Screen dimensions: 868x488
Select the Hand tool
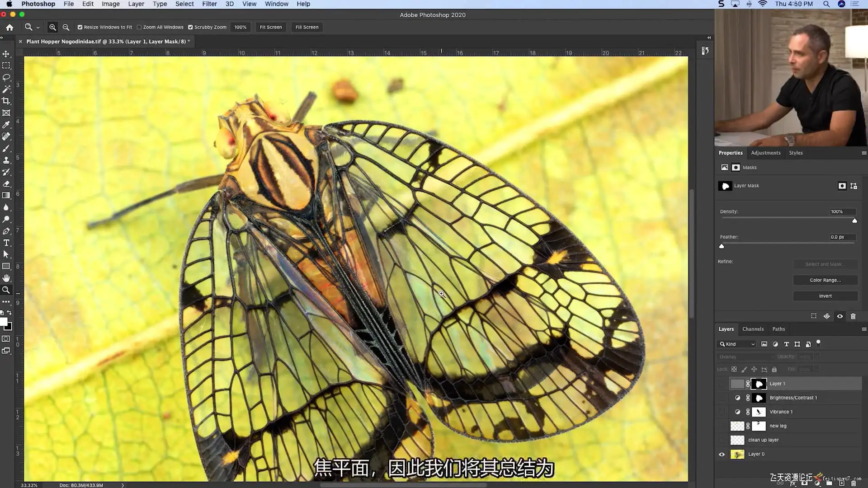pyautogui.click(x=6, y=278)
